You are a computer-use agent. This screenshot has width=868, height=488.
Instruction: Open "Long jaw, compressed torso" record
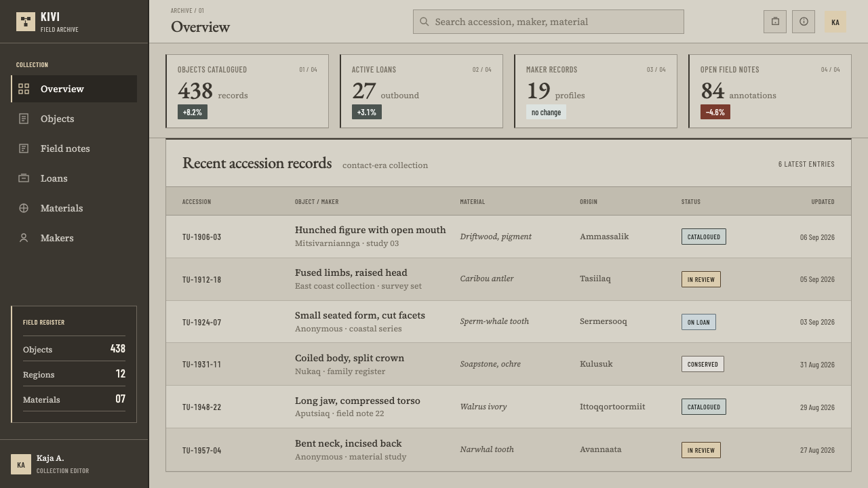509,407
